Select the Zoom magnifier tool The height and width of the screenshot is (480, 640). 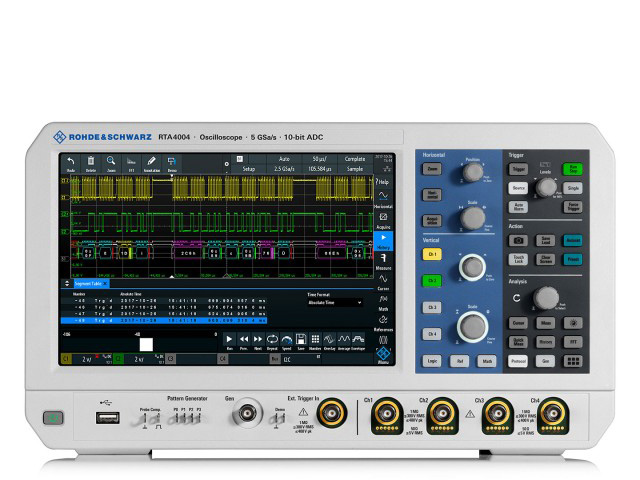[111, 162]
